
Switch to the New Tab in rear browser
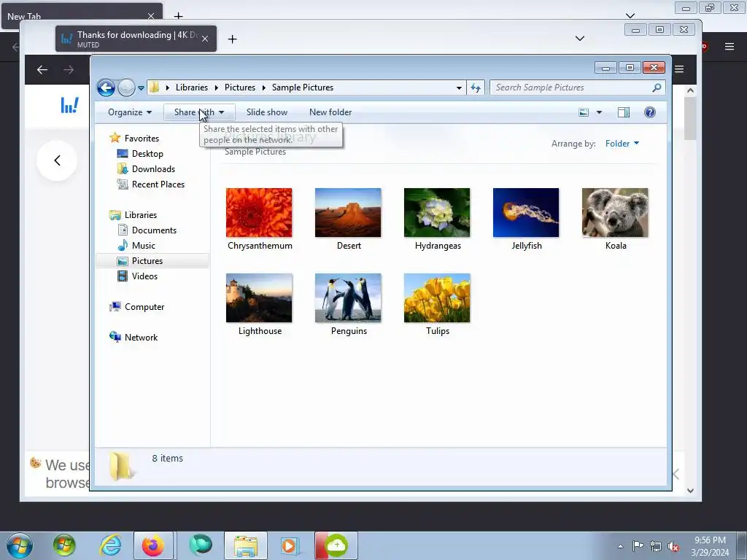81,16
